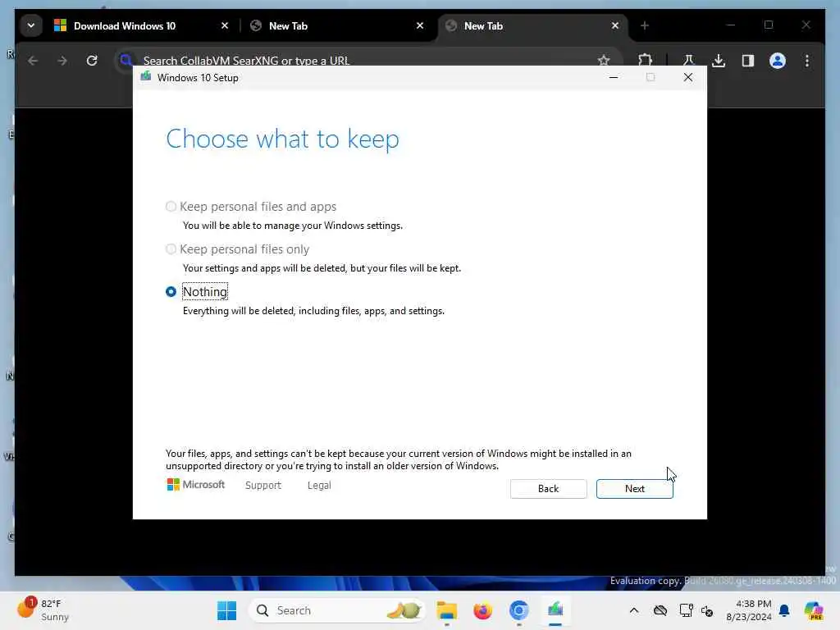Open the clock showing 4:38 PM
This screenshot has height=630, width=840.
pos(748,610)
